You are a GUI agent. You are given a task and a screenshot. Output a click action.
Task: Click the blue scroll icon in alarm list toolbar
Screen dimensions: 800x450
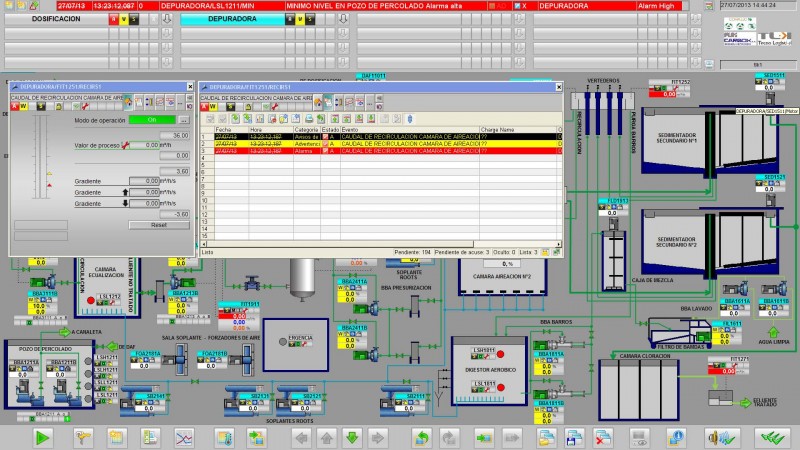tap(409, 119)
